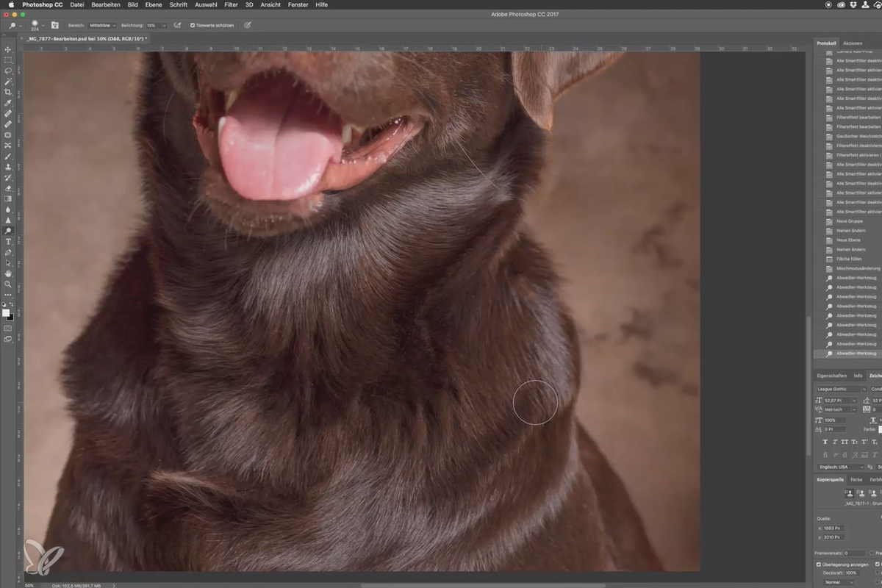882x588 pixels.
Task: Toggle the Frame fixieren checkbox
Action: pos(873,553)
